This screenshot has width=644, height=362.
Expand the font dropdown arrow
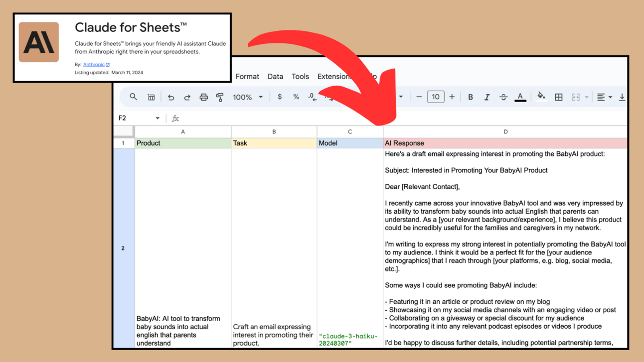(x=401, y=97)
